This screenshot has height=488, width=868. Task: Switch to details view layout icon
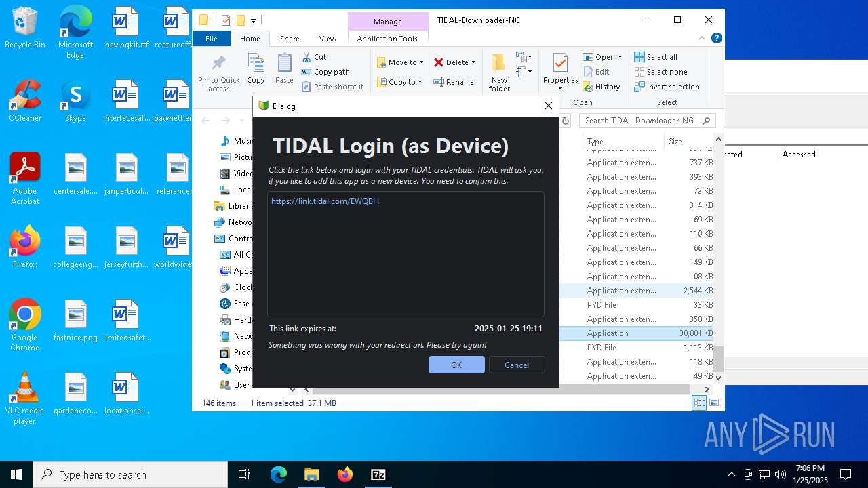tap(698, 403)
